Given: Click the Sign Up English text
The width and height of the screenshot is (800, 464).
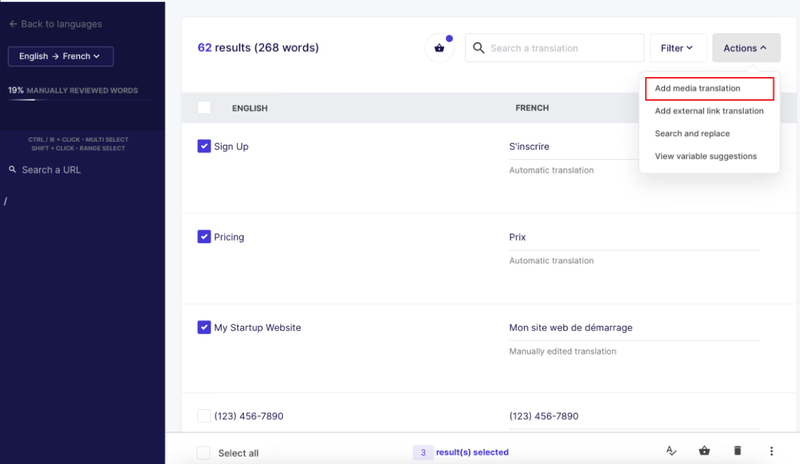Looking at the screenshot, I should [x=231, y=146].
